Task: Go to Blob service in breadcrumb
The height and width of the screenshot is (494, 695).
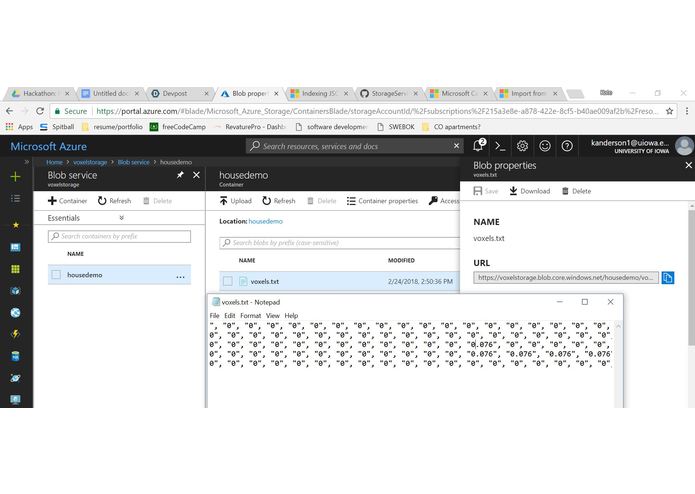Action: point(133,162)
